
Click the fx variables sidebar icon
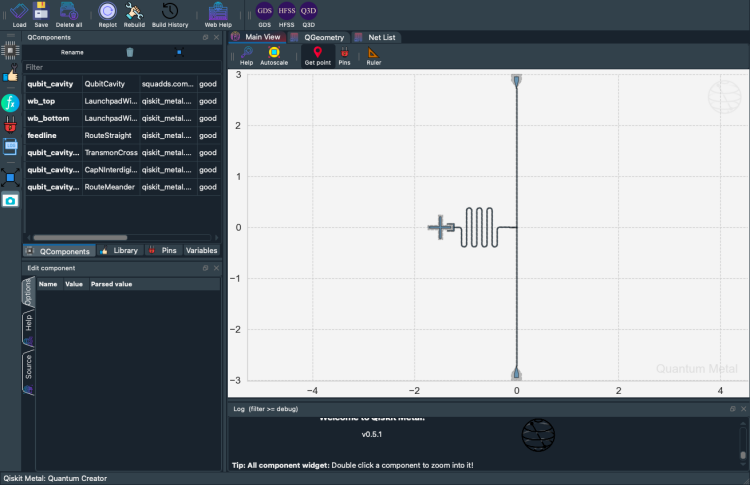10,103
